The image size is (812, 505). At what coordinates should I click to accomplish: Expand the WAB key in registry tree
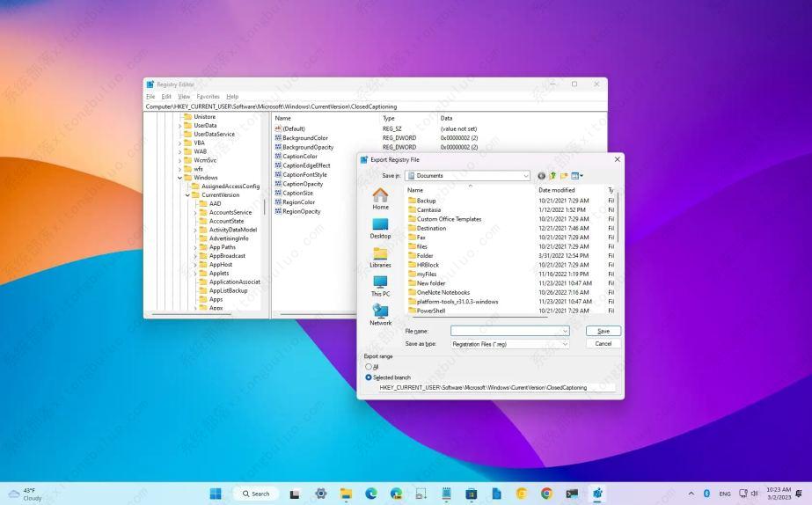179,151
